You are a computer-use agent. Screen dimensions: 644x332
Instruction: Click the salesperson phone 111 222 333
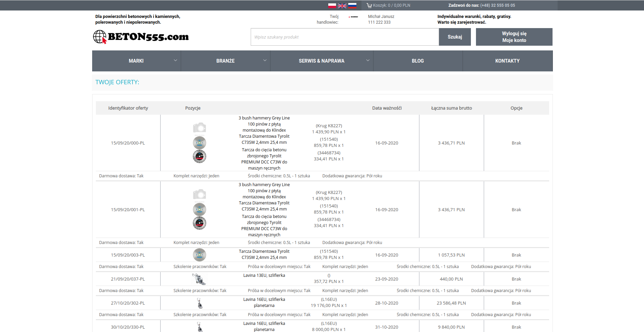coord(379,22)
